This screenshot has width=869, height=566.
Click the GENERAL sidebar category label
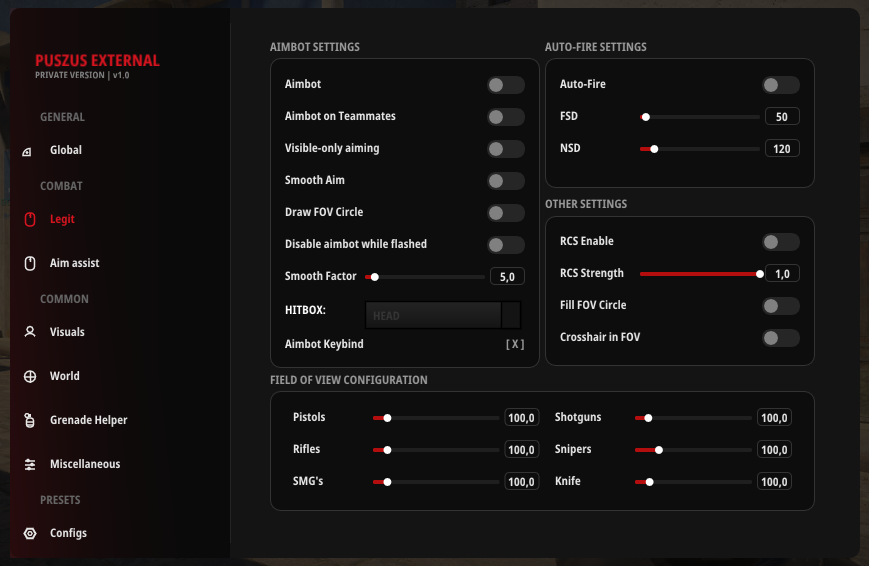tap(62, 118)
